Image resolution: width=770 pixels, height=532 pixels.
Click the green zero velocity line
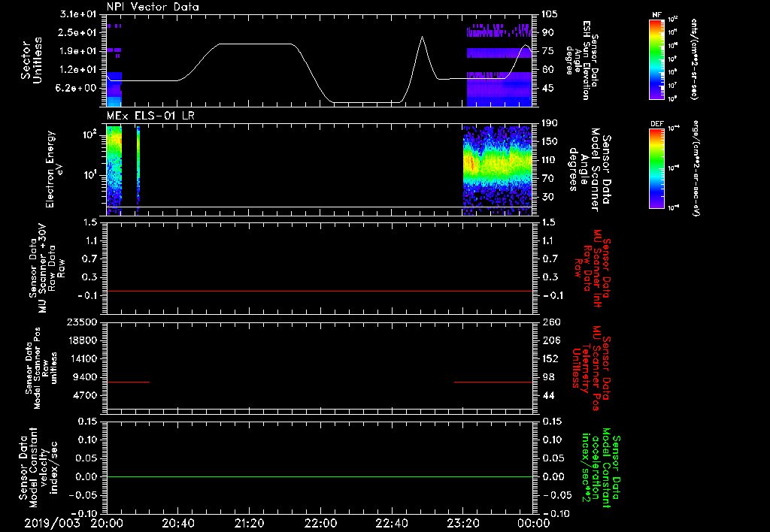(x=320, y=476)
